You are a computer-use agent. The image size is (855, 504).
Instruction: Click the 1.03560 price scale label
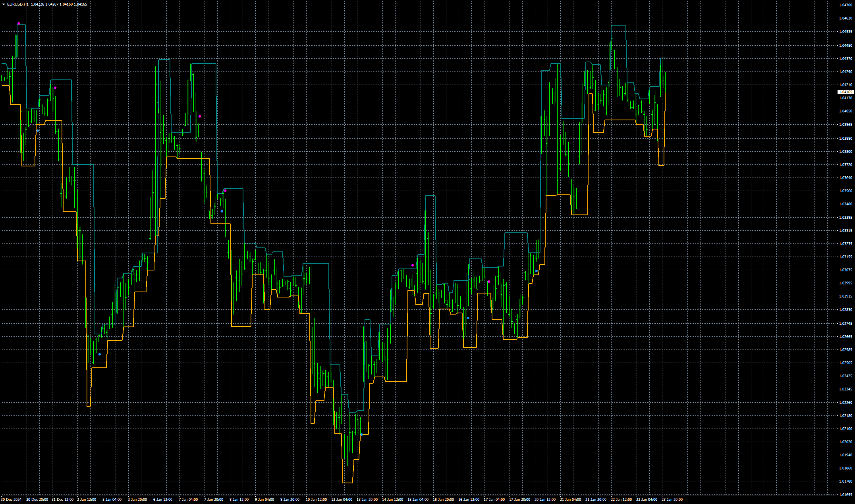846,191
